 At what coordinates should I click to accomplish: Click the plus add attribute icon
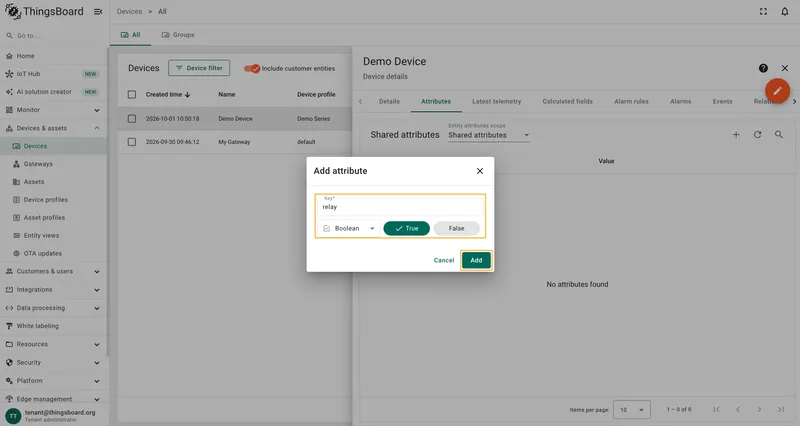[x=736, y=135]
